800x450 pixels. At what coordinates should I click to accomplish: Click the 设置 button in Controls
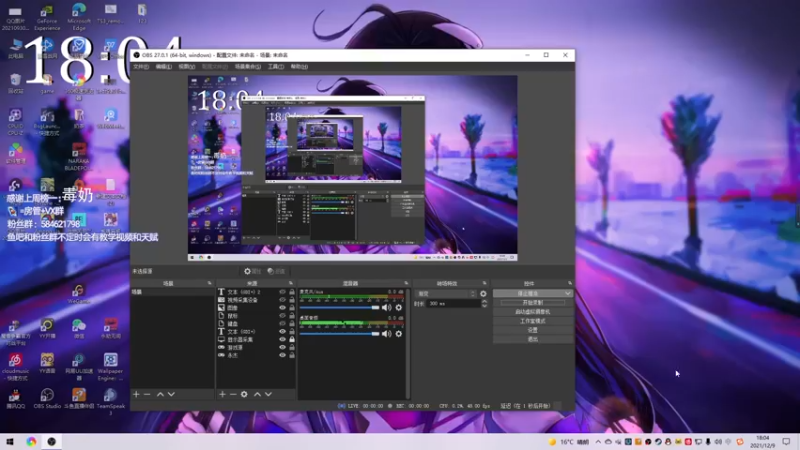click(x=532, y=330)
